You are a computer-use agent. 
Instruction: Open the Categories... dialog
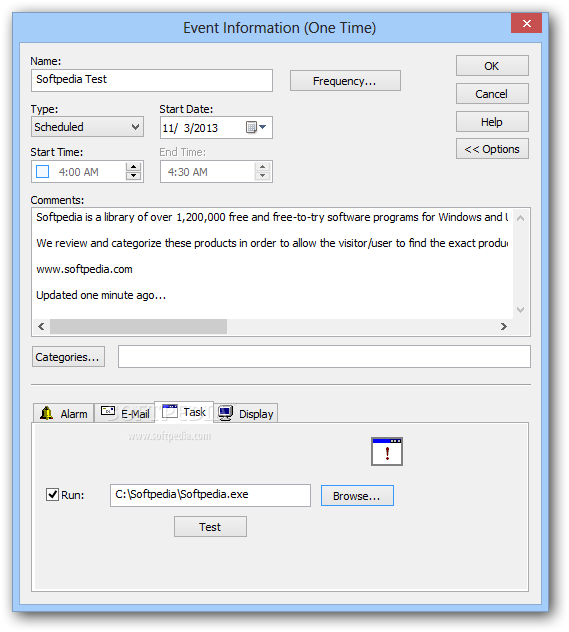click(68, 357)
